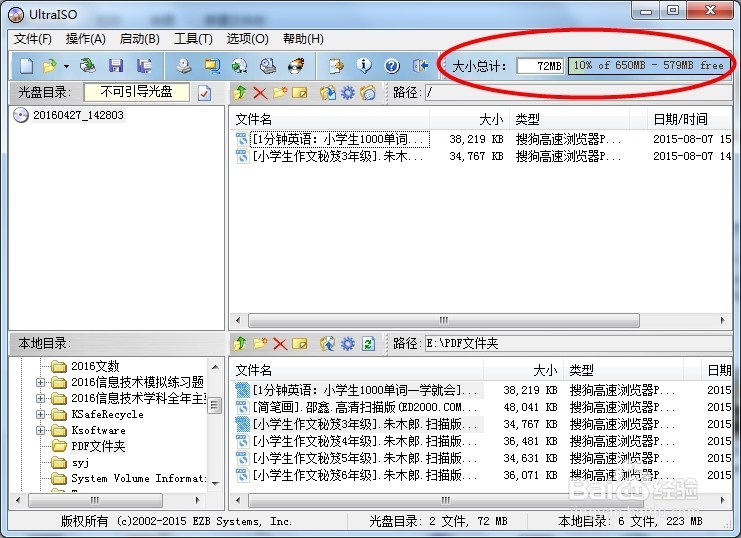Select the syj folder
741x538 pixels.
click(x=80, y=462)
